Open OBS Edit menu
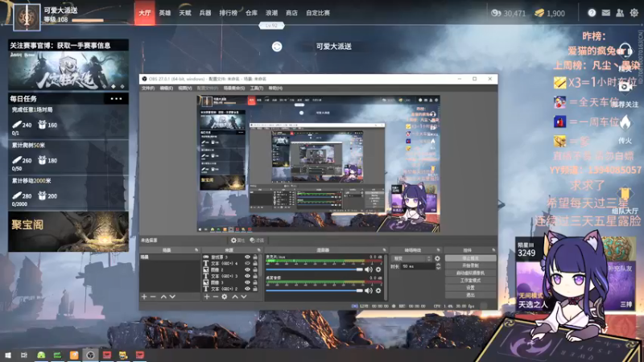The height and width of the screenshot is (362, 644). [x=167, y=88]
